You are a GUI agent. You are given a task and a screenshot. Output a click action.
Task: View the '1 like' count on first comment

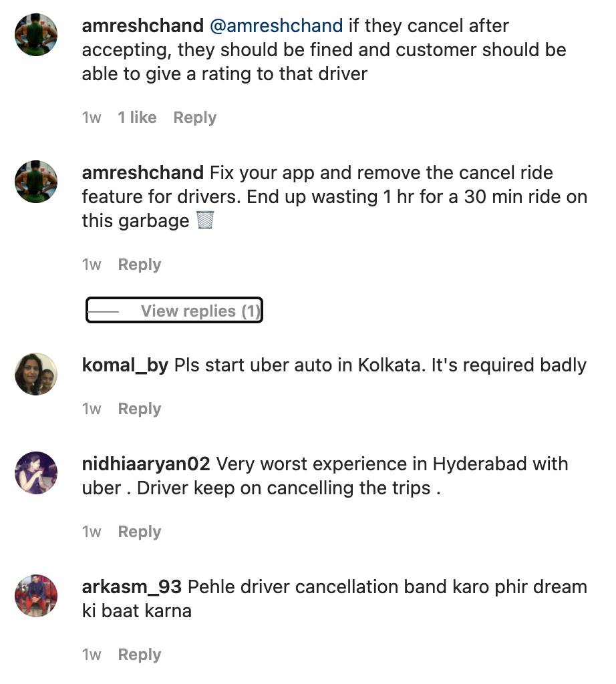click(x=137, y=118)
